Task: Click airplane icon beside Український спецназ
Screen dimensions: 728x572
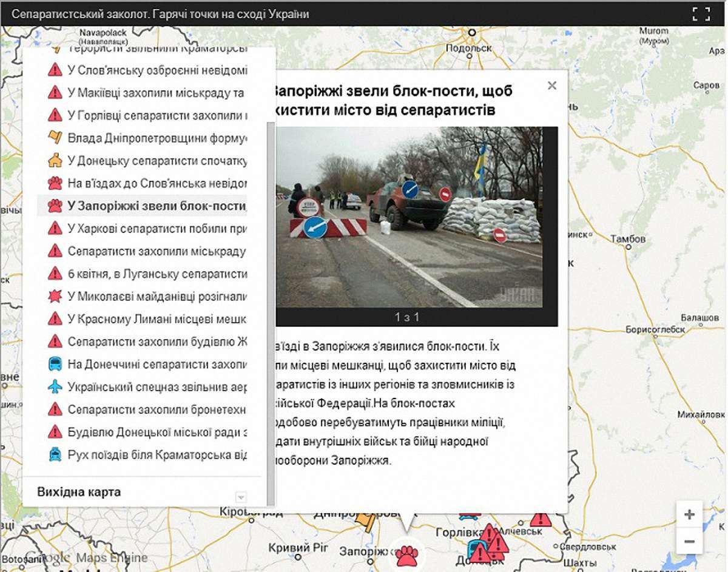Action: click(55, 387)
